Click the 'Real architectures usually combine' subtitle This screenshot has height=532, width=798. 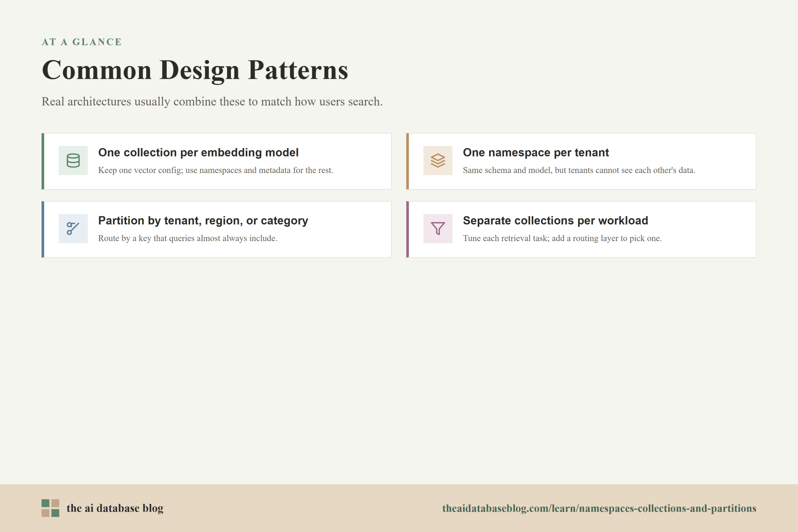point(212,102)
